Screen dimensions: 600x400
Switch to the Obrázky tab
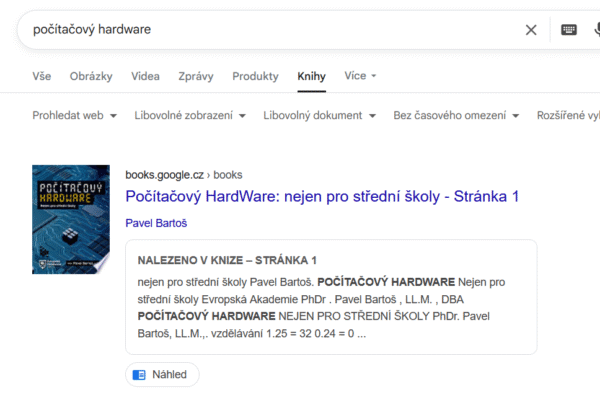pyautogui.click(x=91, y=76)
